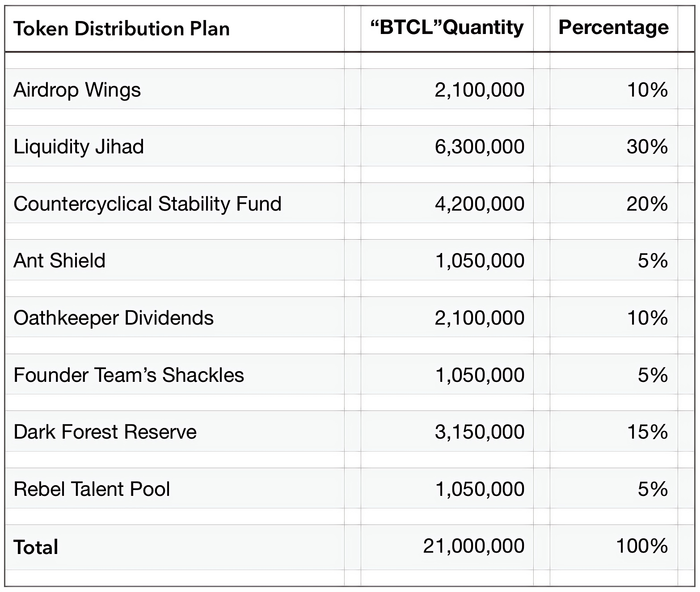
Task: Select the Countercyclical Stability Fund cell
Action: pyautogui.click(x=148, y=204)
